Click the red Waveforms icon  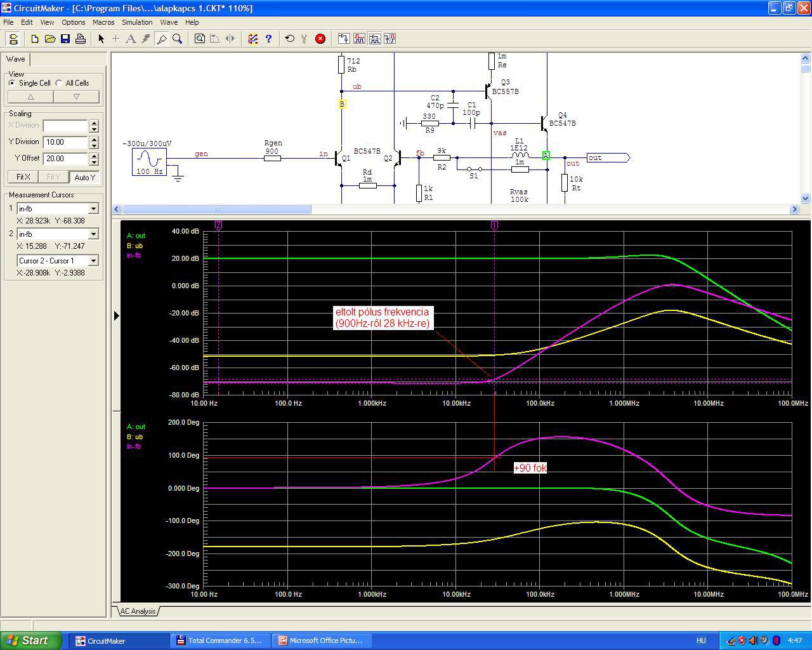point(359,39)
